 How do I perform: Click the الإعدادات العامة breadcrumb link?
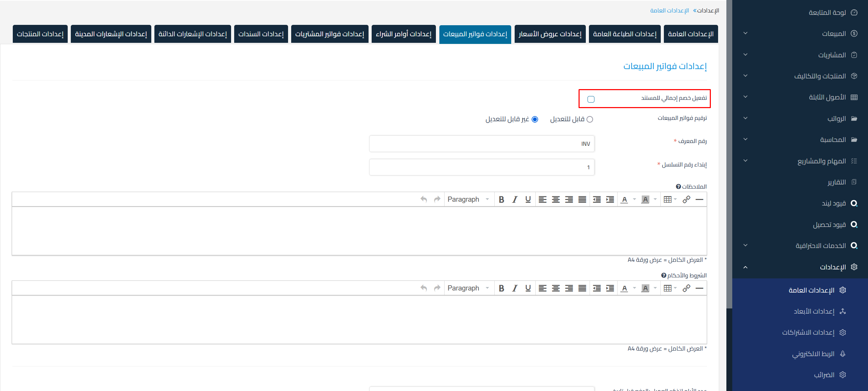coord(669,10)
